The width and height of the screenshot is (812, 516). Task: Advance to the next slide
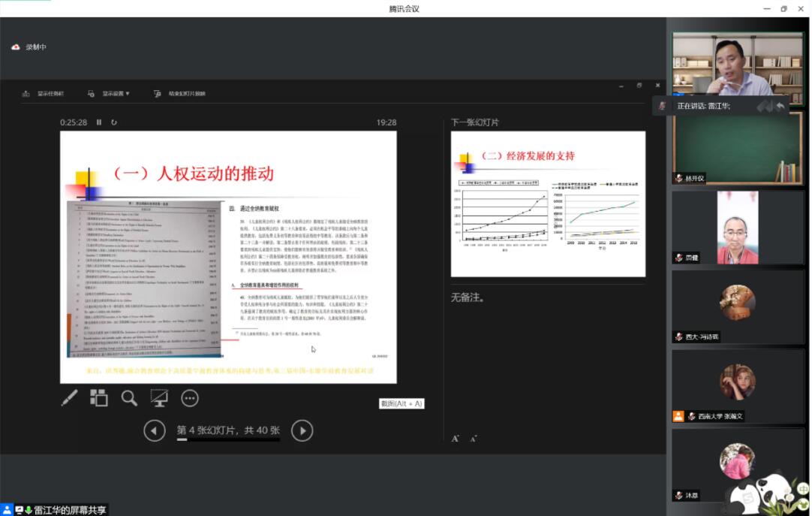pos(302,430)
